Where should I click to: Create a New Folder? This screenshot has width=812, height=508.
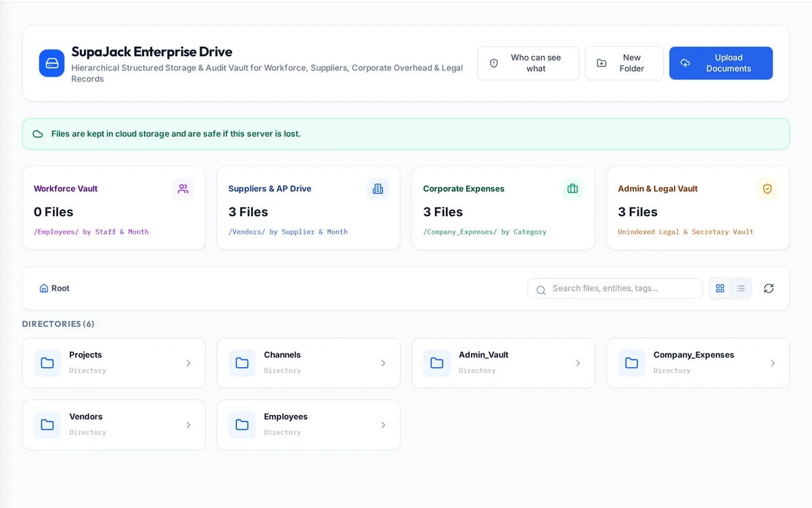click(x=624, y=63)
